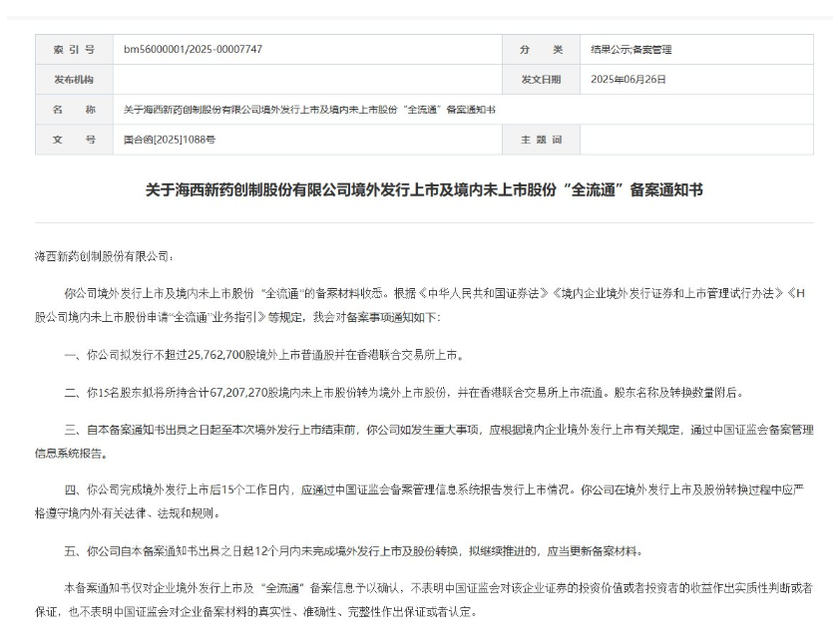Click the paragraph beginning 你公司境外发行上市及境内未上市股份

tap(421, 305)
